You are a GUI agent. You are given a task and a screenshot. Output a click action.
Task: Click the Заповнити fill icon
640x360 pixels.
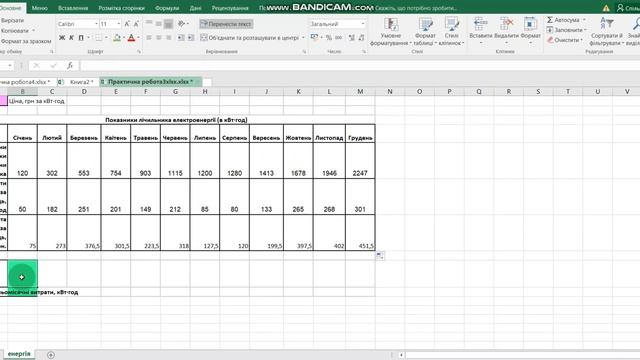(x=550, y=30)
